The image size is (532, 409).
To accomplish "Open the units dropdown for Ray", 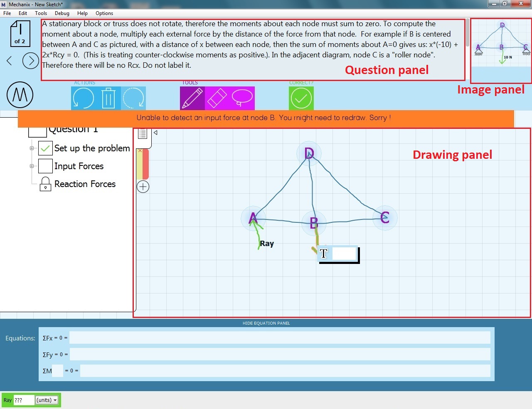I will tap(47, 400).
